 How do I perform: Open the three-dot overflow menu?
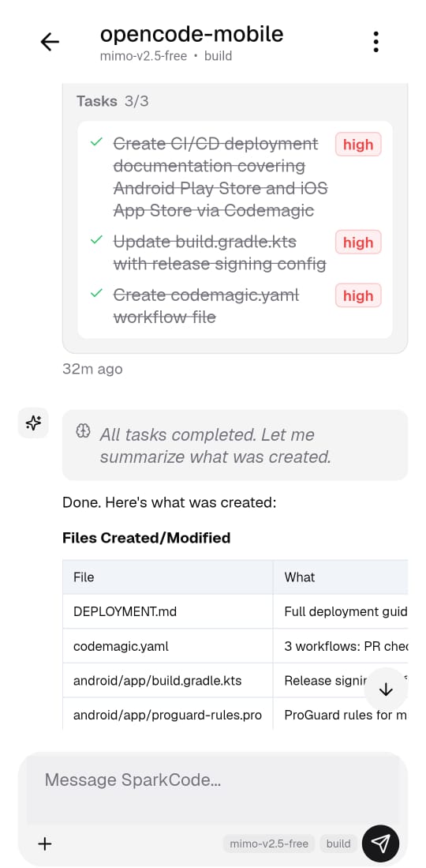[x=376, y=42]
